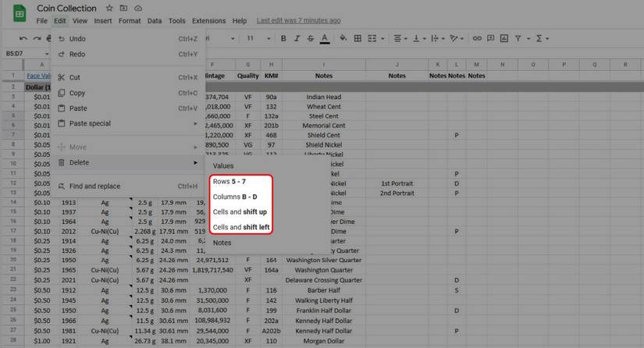Insert a comment from the toolbar

click(x=490, y=38)
